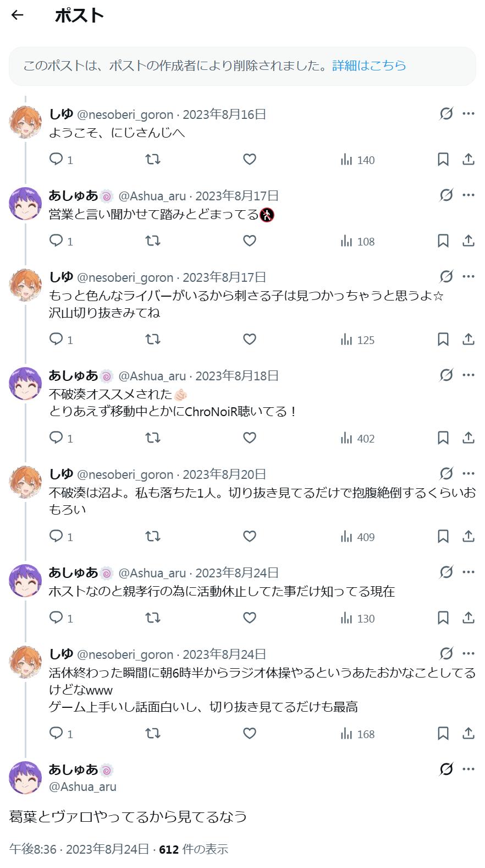Open しゅ's avatar on 2023年8月20日 post
Screen dimensions: 485x868
25,483
